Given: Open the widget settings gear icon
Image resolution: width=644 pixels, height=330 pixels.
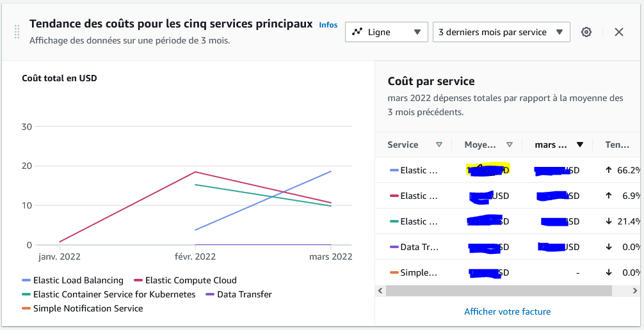Looking at the screenshot, I should tap(586, 32).
